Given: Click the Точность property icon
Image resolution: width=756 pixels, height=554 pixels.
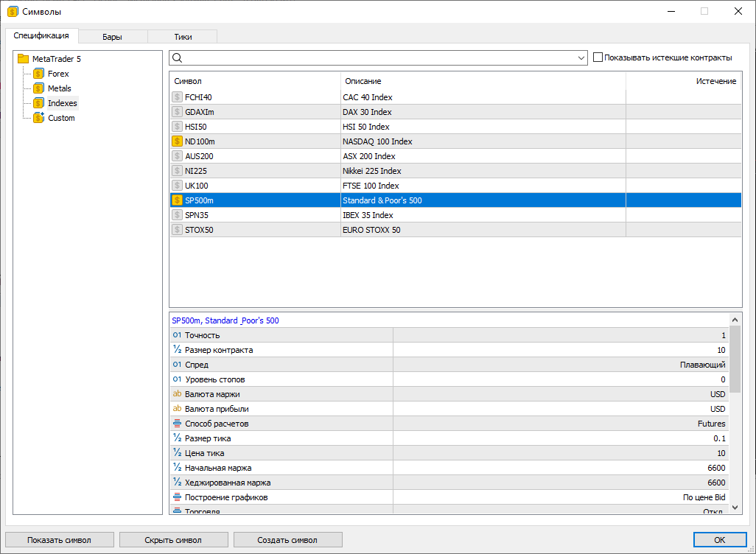Looking at the screenshot, I should click(177, 335).
